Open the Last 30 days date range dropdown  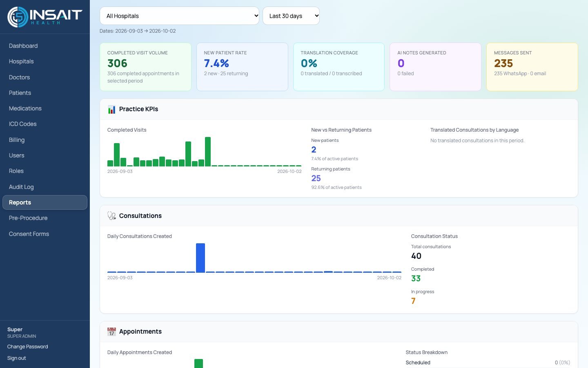tap(291, 16)
